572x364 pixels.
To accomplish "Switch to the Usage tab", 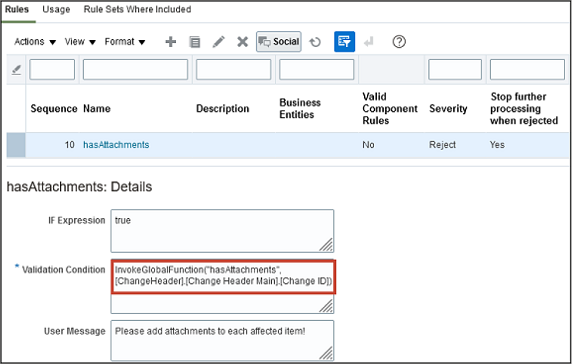I will click(x=56, y=9).
